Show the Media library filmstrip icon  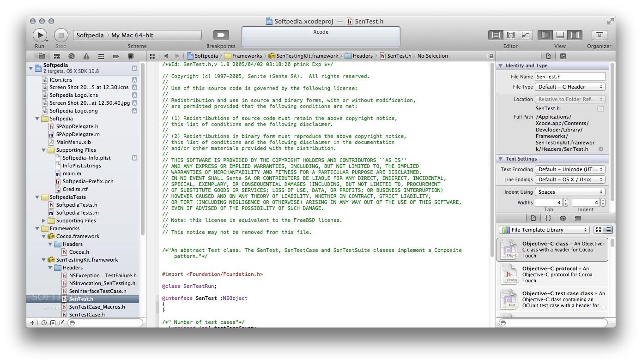(x=578, y=218)
